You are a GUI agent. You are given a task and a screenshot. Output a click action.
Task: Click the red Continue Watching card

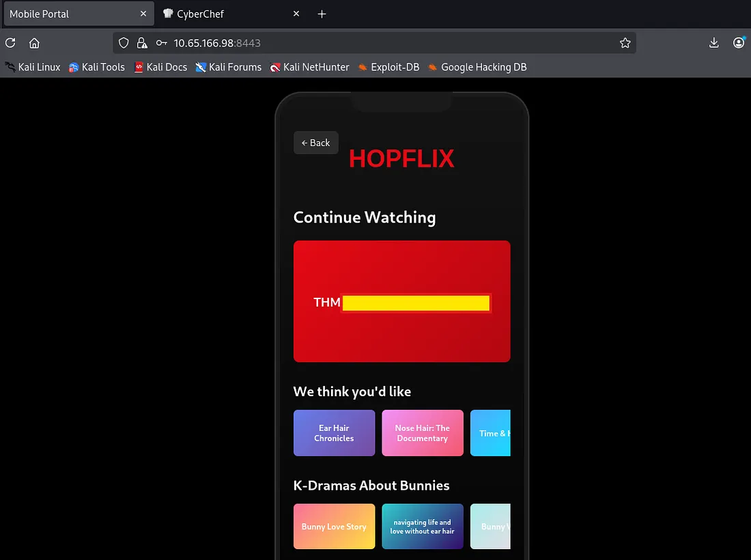click(401, 335)
